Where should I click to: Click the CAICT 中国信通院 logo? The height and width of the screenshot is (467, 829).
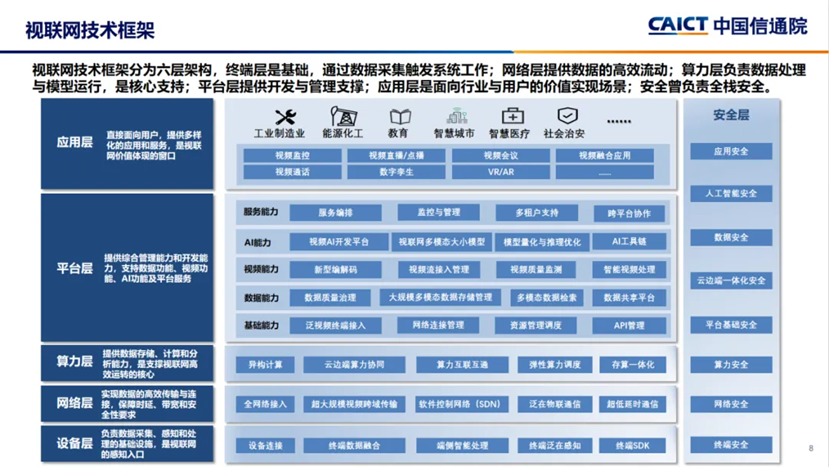coord(728,26)
